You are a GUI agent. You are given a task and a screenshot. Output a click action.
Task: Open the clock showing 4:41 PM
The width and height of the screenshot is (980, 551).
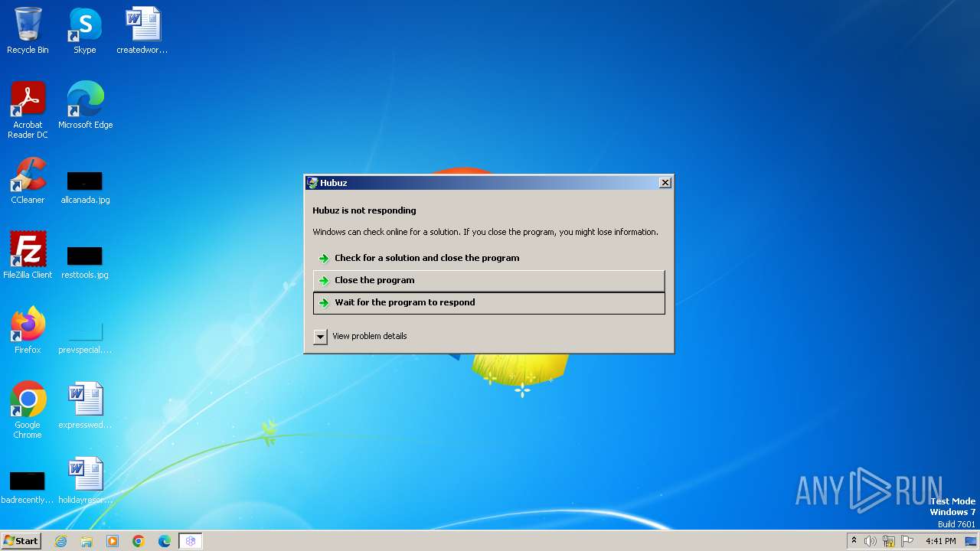[x=940, y=541]
